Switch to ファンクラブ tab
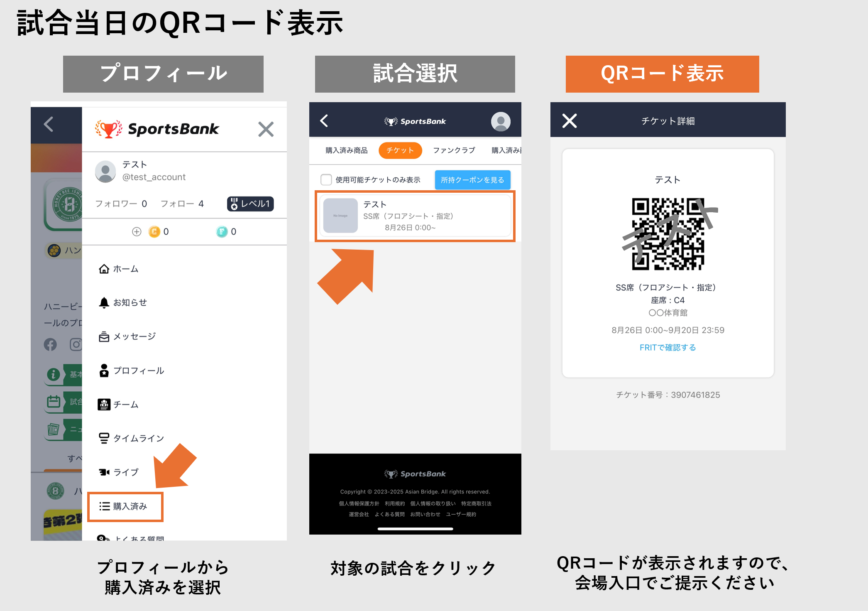868x611 pixels. coord(454,150)
